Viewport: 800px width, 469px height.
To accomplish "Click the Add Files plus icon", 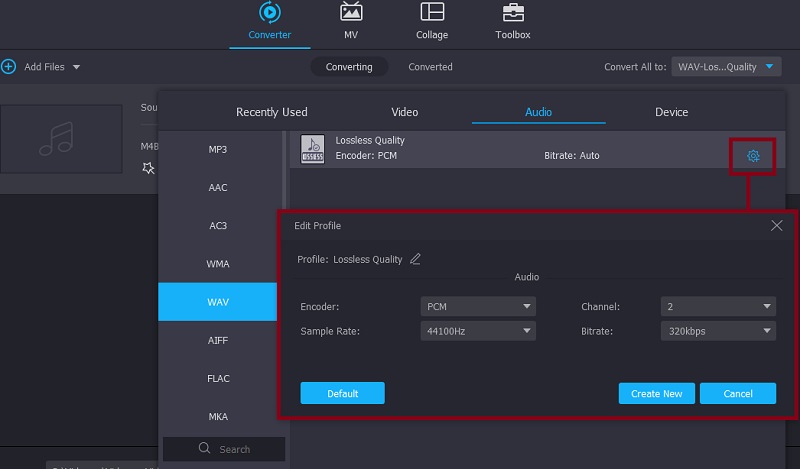I will click(x=8, y=66).
